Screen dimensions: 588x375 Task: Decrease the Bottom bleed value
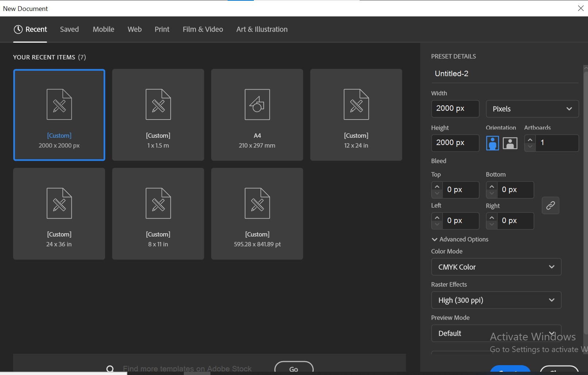tap(492, 194)
